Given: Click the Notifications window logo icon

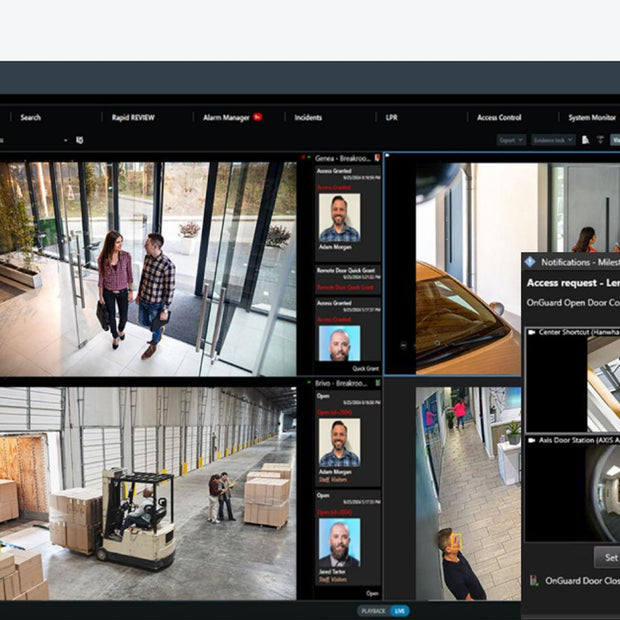Looking at the screenshot, I should [530, 262].
